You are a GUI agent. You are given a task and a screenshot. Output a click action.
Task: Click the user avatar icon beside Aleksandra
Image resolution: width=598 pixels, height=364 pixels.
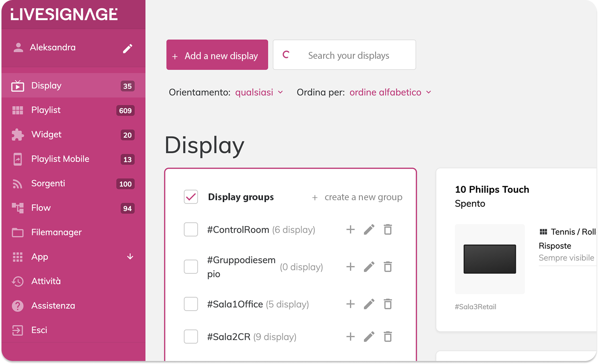point(18,47)
